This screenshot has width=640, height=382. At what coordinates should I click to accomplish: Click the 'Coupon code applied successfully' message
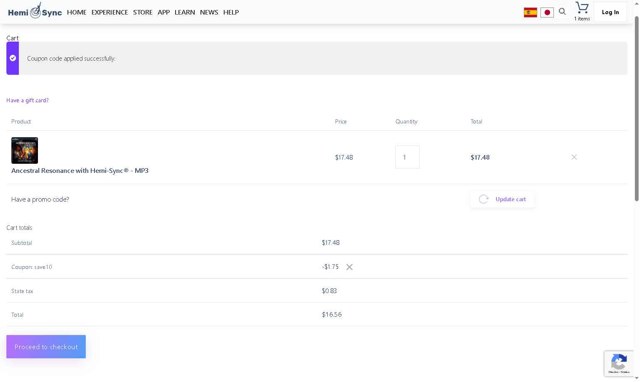pyautogui.click(x=71, y=58)
